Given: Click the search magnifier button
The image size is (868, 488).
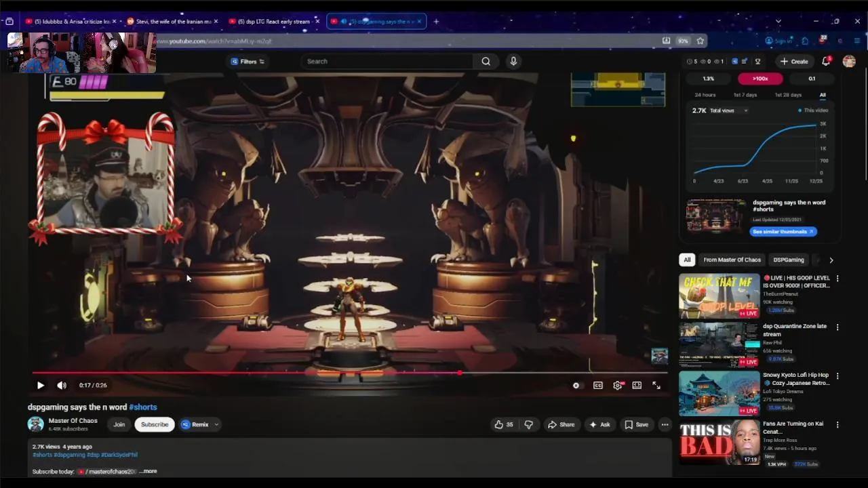Looking at the screenshot, I should (x=486, y=61).
